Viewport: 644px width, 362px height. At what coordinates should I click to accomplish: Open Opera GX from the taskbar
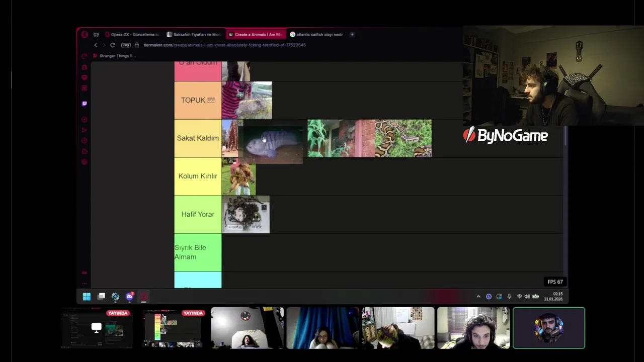144,297
